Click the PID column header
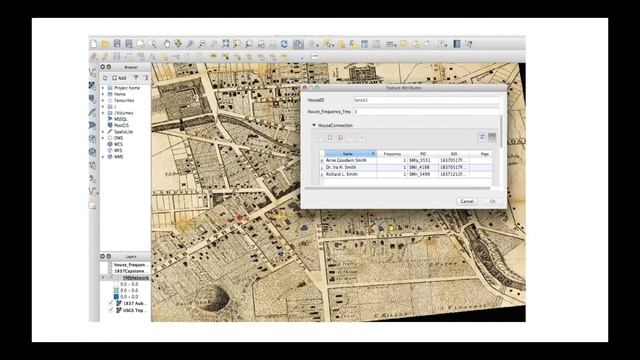The height and width of the screenshot is (360, 640). (423, 154)
